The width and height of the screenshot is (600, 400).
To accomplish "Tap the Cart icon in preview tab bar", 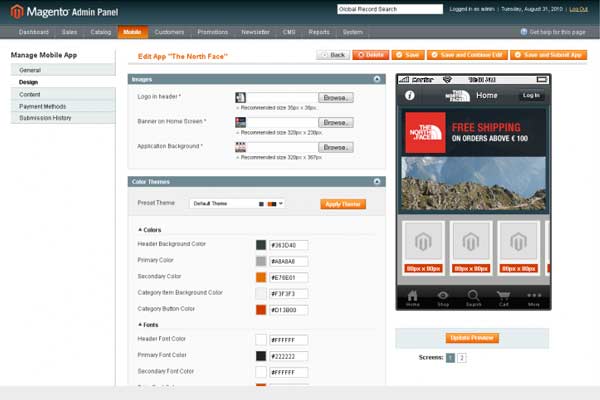I will coord(504,298).
